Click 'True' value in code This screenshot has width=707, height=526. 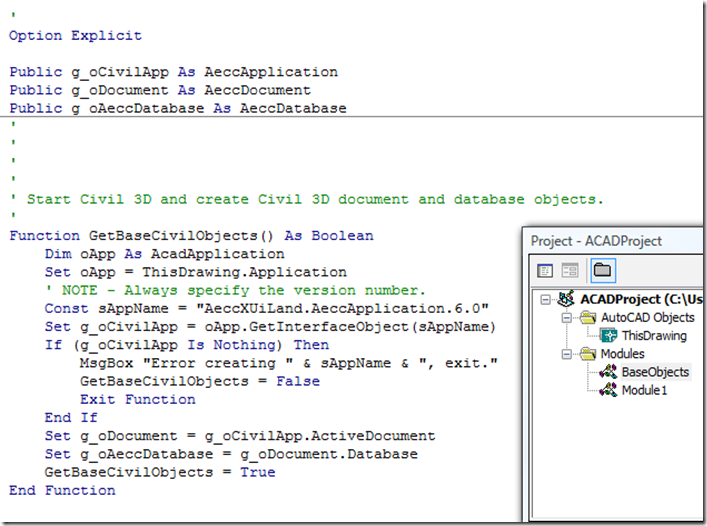click(257, 472)
